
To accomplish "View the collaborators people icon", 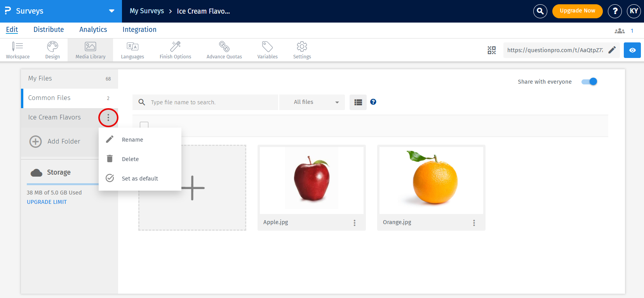I will click(620, 31).
